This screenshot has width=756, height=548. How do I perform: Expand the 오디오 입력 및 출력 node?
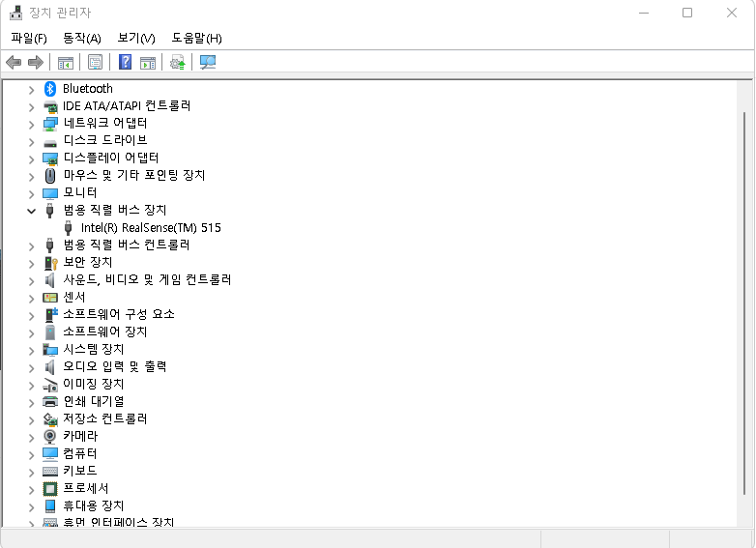[x=31, y=367]
